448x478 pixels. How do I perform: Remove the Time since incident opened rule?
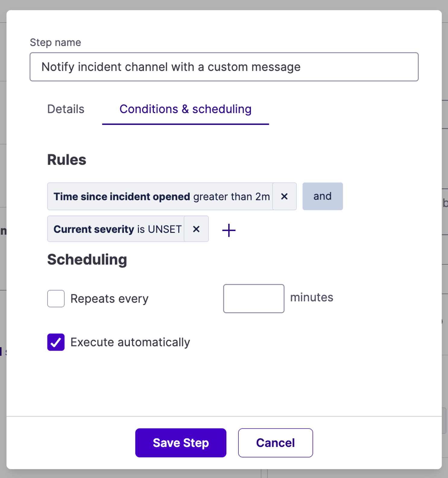point(284,196)
